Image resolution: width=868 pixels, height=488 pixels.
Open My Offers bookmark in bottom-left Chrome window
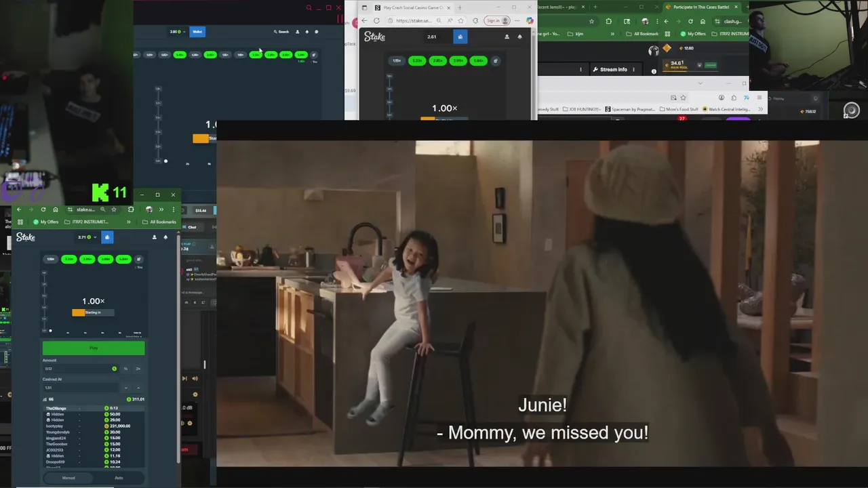(45, 222)
